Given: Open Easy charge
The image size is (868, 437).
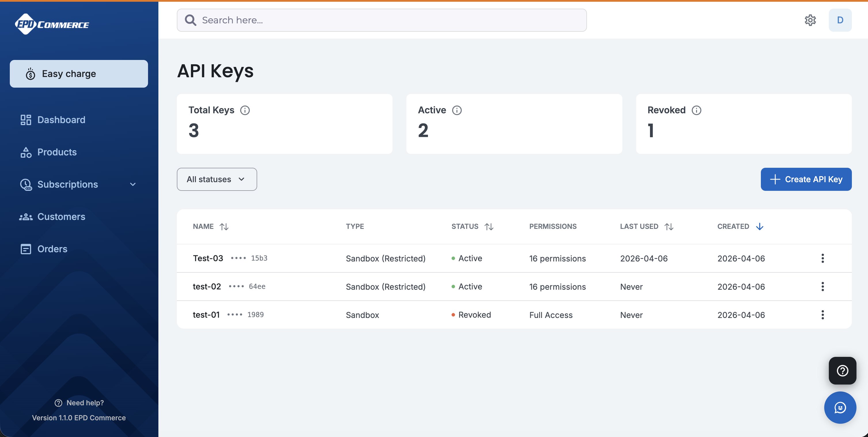Looking at the screenshot, I should 79,74.
